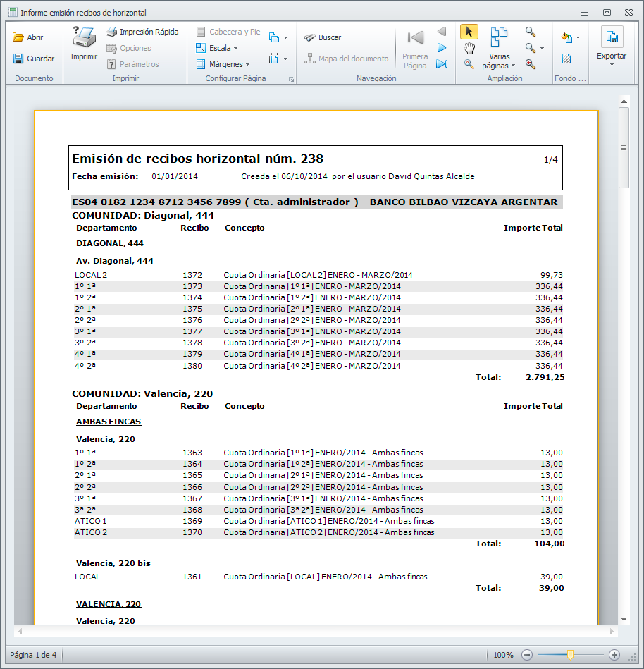Viewport: 644px width, 669px height.
Task: Click zoom out magnifier in Ampliación group
Action: 531,32
